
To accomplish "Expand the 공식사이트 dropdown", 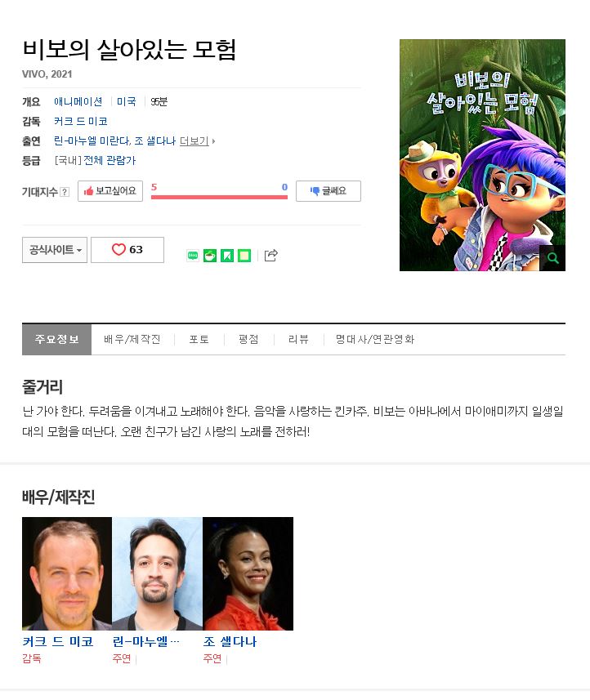I will click(x=55, y=250).
